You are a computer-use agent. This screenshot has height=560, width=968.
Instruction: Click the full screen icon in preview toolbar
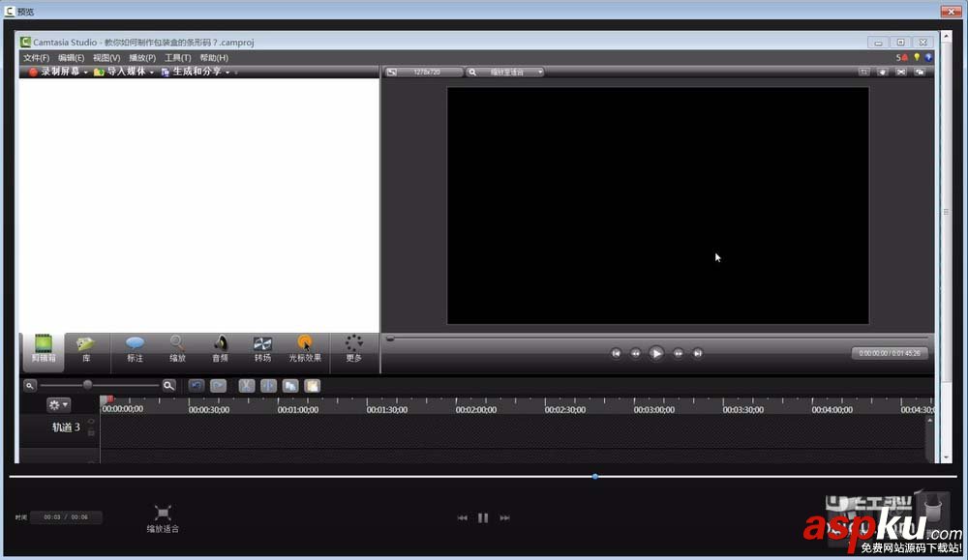[900, 73]
